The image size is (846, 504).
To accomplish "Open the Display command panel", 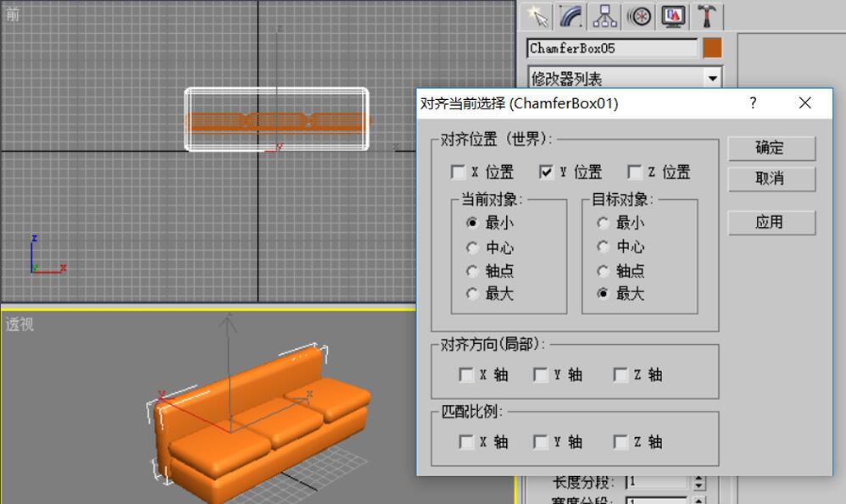I will [x=672, y=15].
